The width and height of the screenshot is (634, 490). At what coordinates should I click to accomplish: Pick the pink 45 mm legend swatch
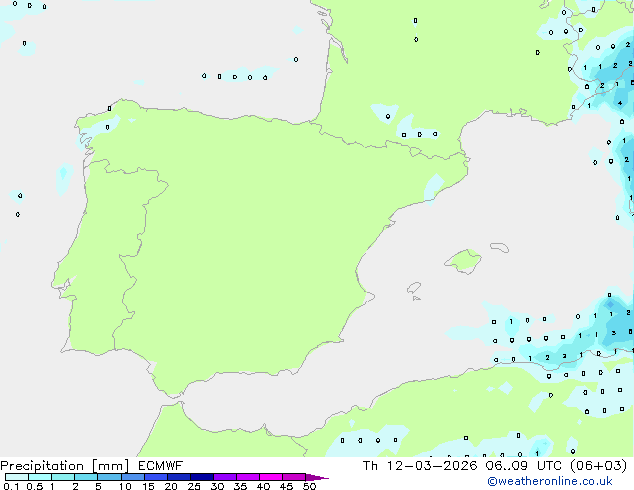coord(294,477)
